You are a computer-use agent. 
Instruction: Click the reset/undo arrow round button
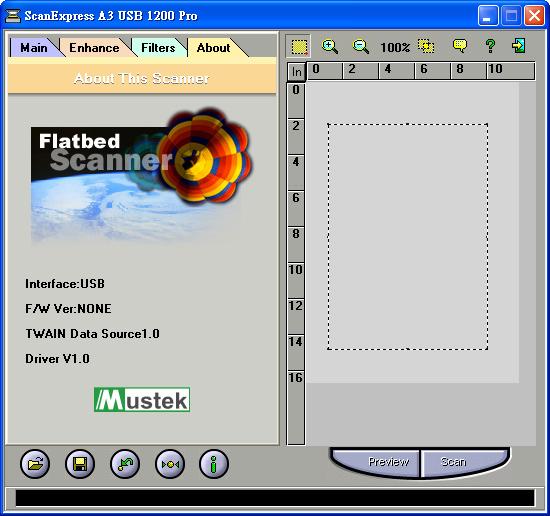tap(125, 464)
